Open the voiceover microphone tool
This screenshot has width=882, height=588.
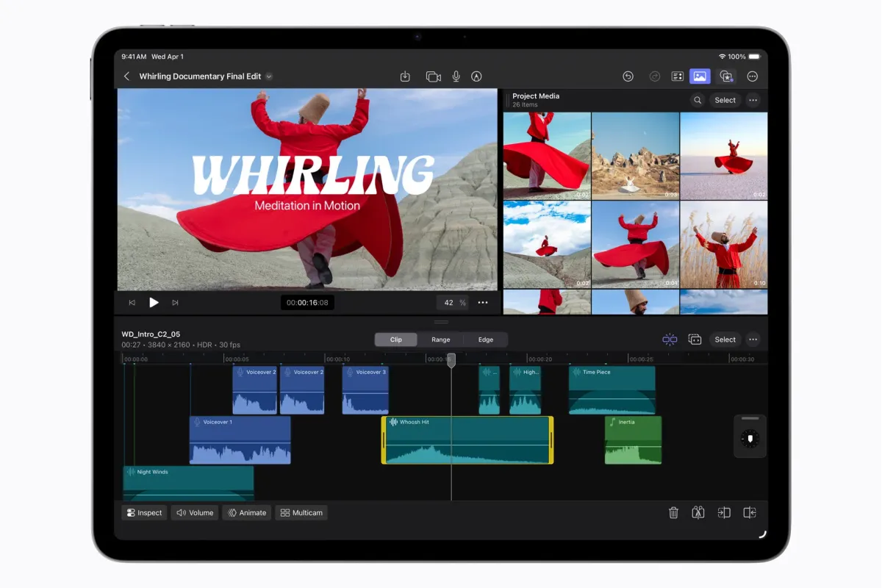point(456,76)
